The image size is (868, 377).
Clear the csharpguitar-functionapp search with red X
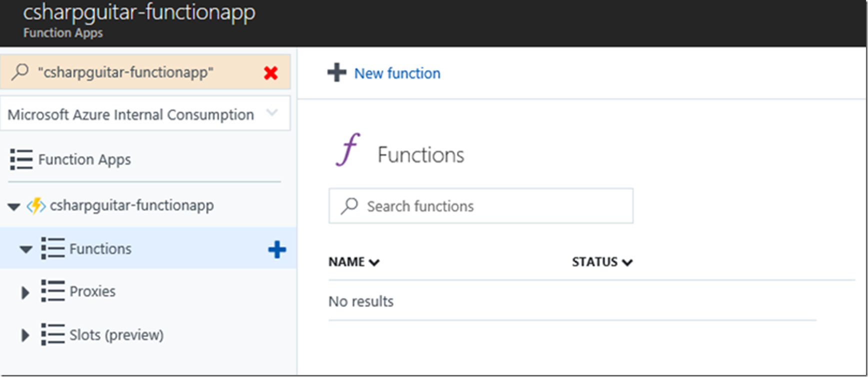pos(271,73)
